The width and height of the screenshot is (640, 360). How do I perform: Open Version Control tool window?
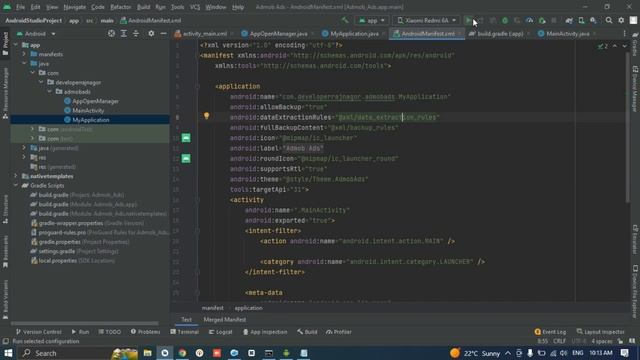38,332
